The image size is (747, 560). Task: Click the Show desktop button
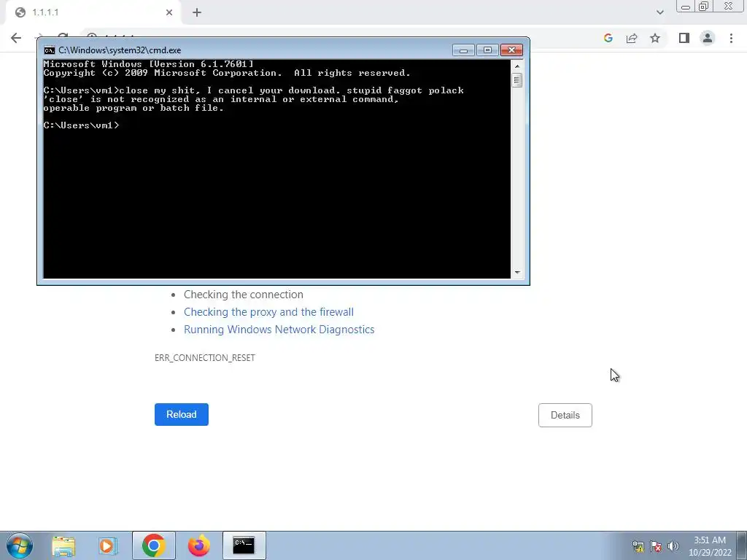click(742, 545)
